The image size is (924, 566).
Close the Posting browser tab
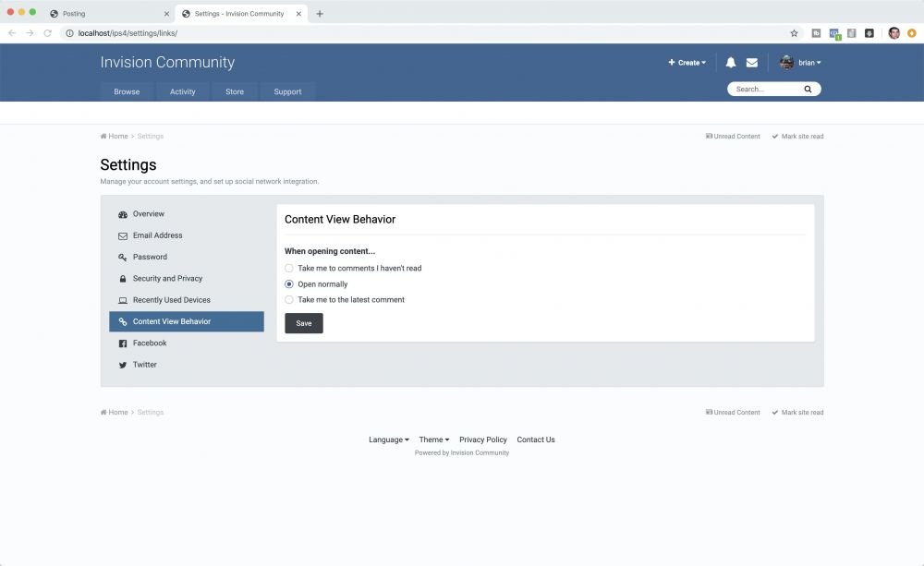(x=166, y=14)
